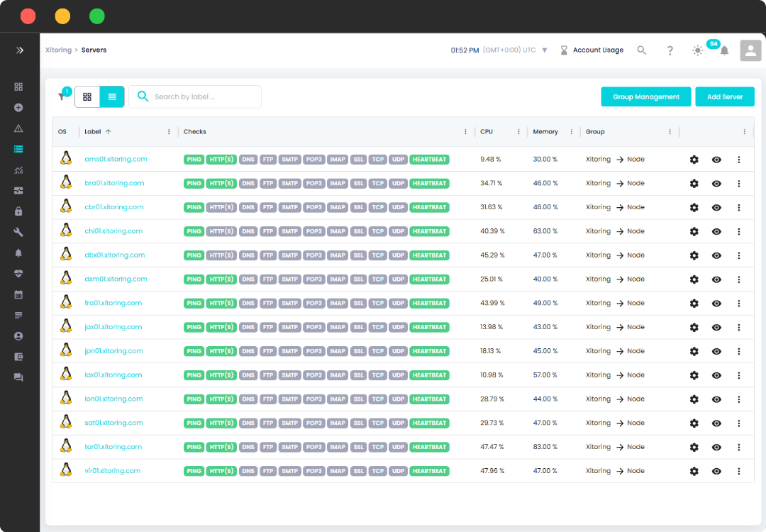Open settings gear for ams01.xitoring.com
The image size is (766, 532).
[x=694, y=160]
